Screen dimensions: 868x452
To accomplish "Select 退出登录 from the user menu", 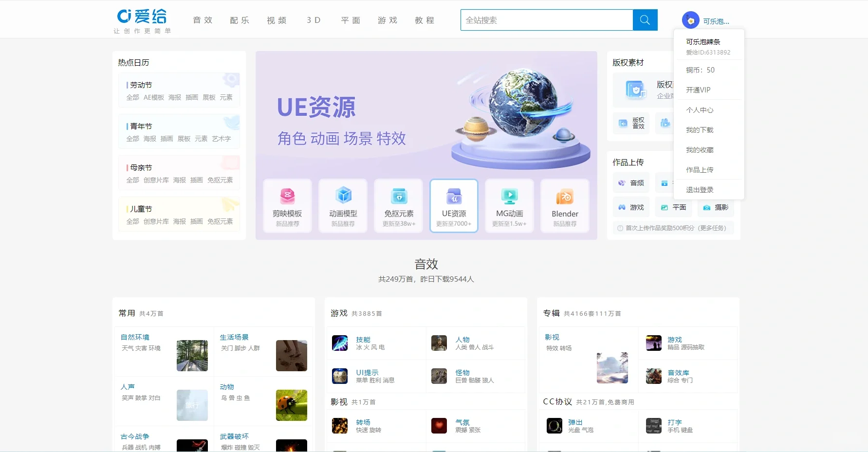I will tap(700, 189).
